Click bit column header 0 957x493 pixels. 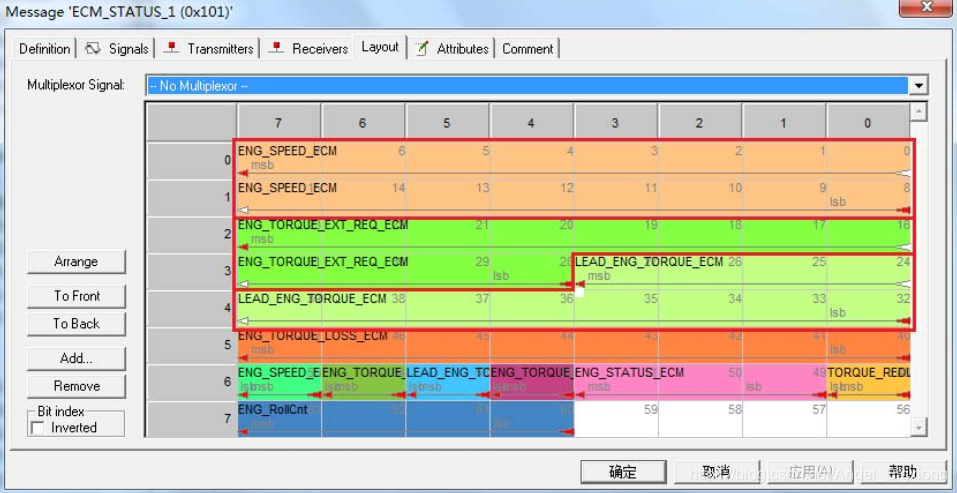[868, 123]
